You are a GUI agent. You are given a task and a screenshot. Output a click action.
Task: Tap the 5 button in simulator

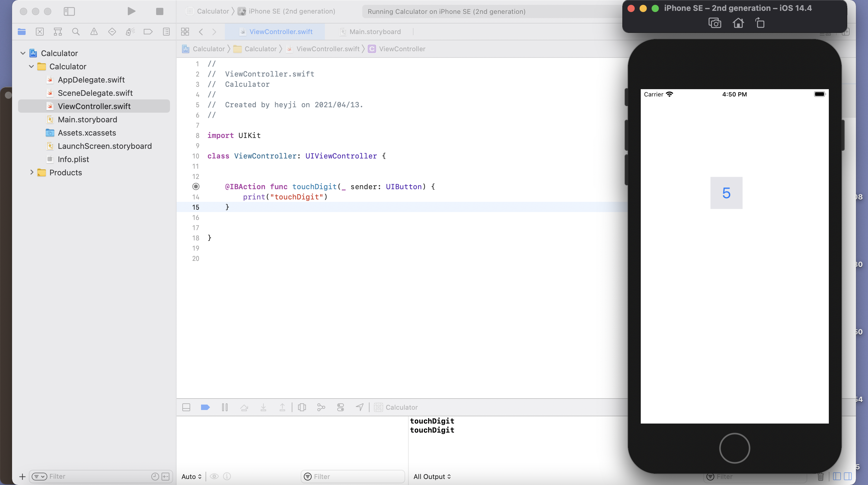tap(726, 193)
